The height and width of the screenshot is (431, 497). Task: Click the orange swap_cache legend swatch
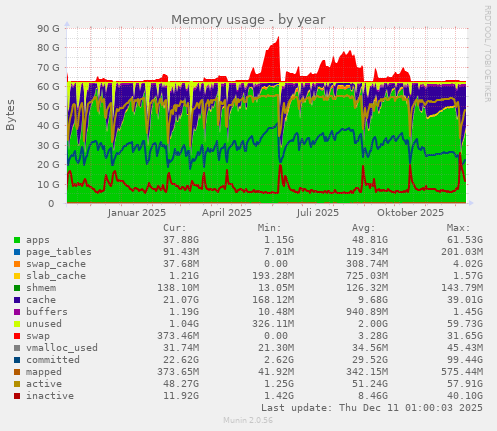(x=17, y=264)
